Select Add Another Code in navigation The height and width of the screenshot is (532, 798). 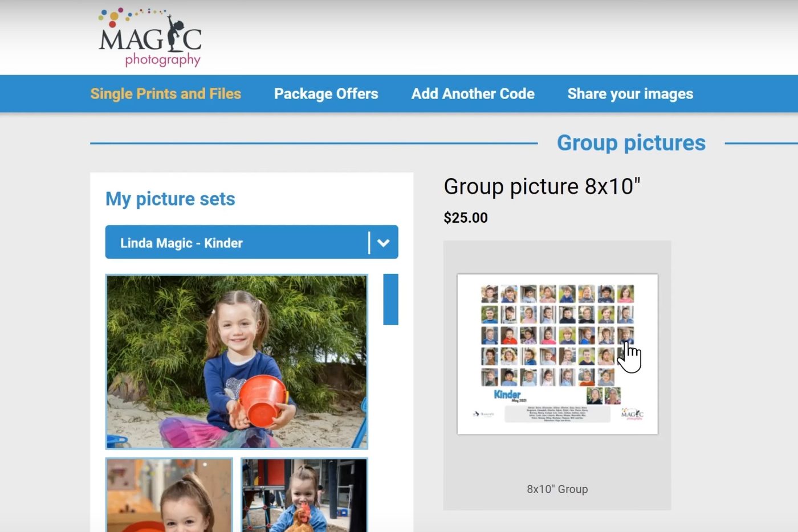click(x=473, y=94)
